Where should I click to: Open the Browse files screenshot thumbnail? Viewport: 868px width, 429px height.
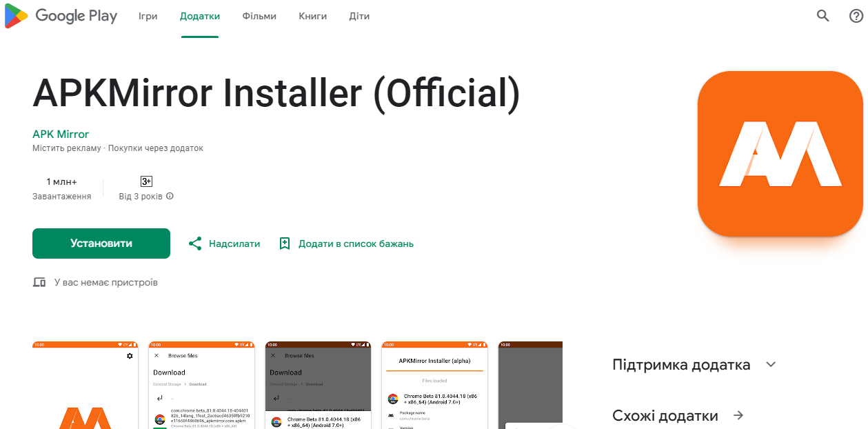[x=201, y=385]
